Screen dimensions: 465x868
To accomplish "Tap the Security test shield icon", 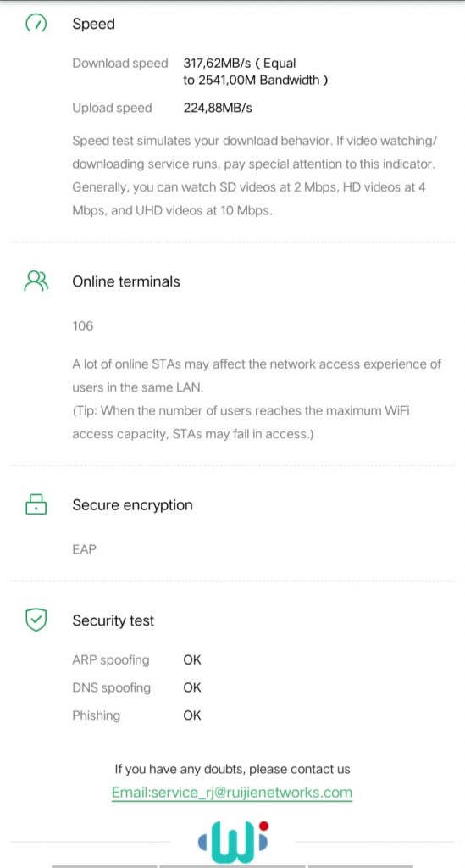I will [x=36, y=620].
